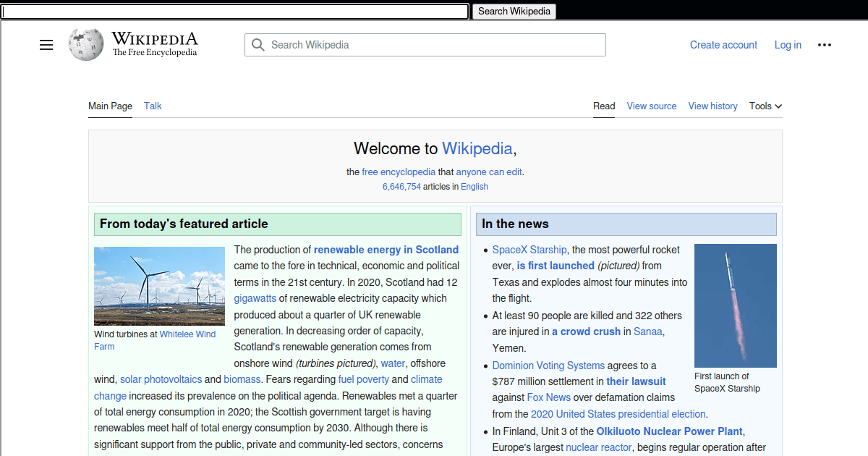Open the three-dot personal tools menu
This screenshot has height=456, width=868.
(825, 45)
